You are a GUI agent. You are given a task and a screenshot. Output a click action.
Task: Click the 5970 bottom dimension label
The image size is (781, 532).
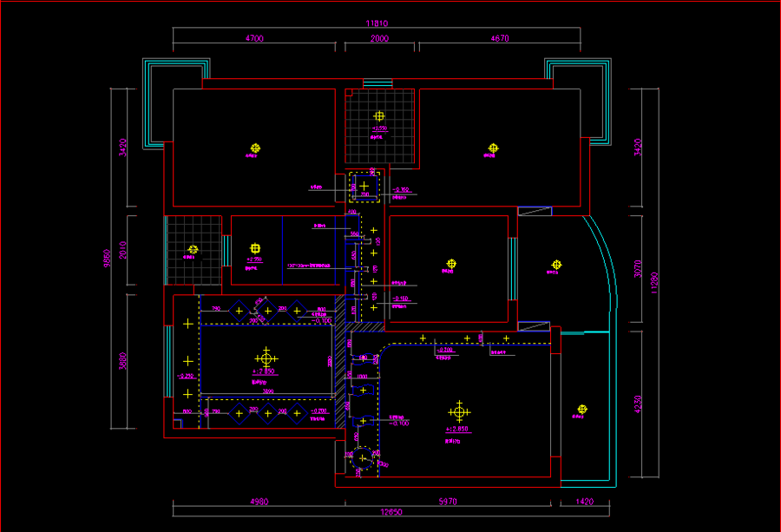(x=447, y=502)
